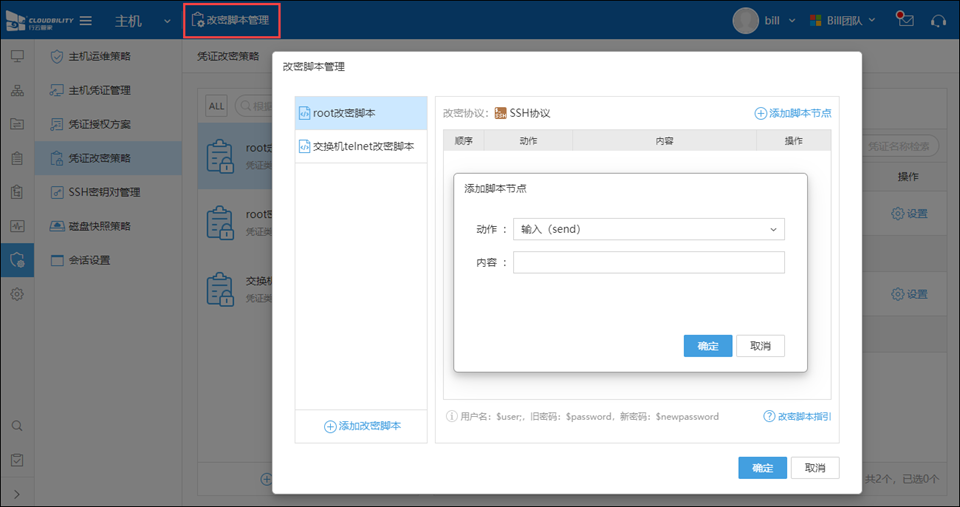Click the 内容 content input field
Viewport: 960px width, 507px height.
point(648,262)
